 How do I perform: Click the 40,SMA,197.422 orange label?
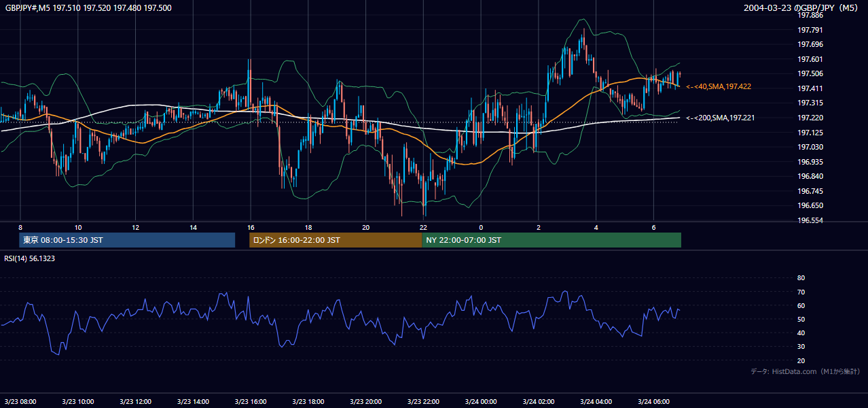718,86
